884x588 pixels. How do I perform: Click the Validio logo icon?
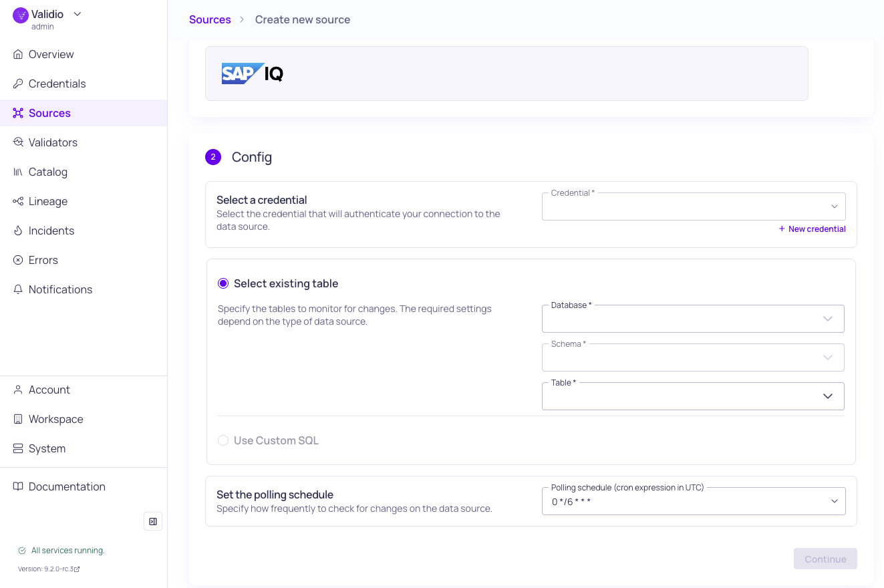pyautogui.click(x=21, y=15)
